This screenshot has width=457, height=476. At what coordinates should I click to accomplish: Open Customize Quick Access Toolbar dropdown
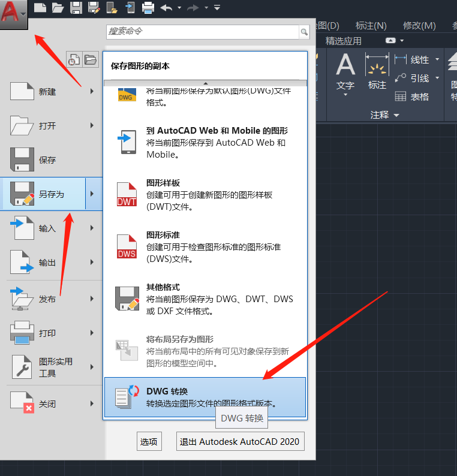click(217, 7)
